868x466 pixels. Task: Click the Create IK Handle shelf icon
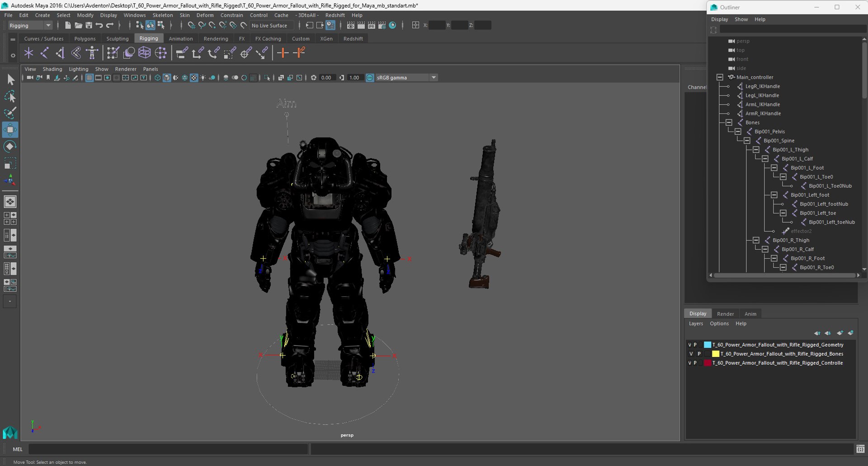click(x=60, y=53)
